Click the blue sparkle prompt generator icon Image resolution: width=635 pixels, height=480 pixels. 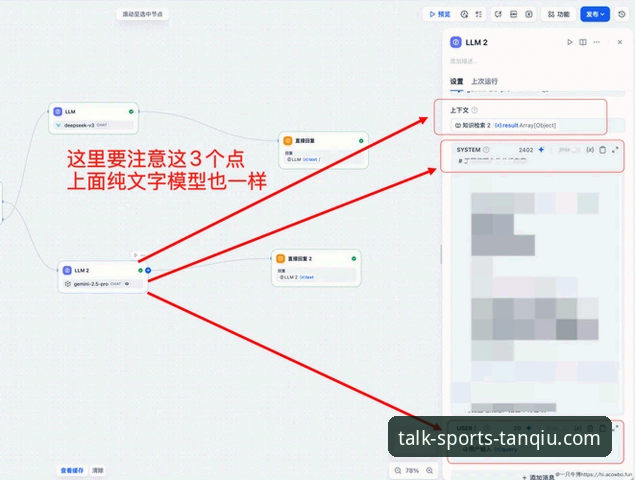pos(541,150)
